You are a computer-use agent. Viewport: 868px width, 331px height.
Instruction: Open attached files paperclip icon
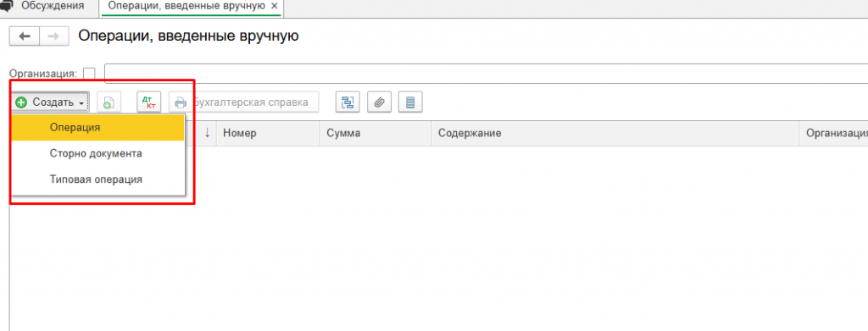pos(379,102)
